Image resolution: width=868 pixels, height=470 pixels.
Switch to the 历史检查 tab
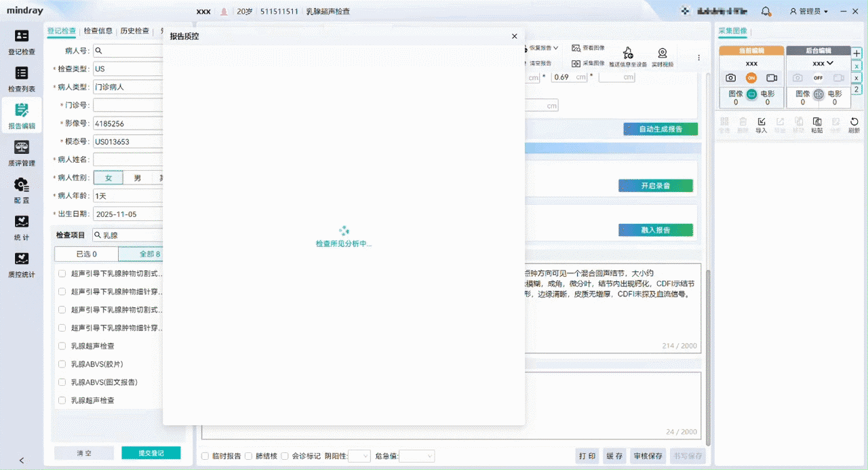pyautogui.click(x=134, y=31)
